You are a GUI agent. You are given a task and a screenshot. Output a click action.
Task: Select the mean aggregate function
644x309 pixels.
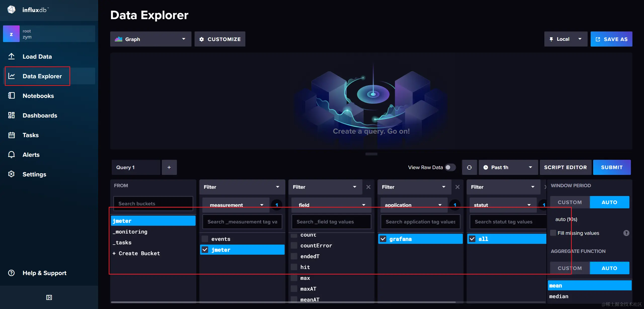point(589,285)
